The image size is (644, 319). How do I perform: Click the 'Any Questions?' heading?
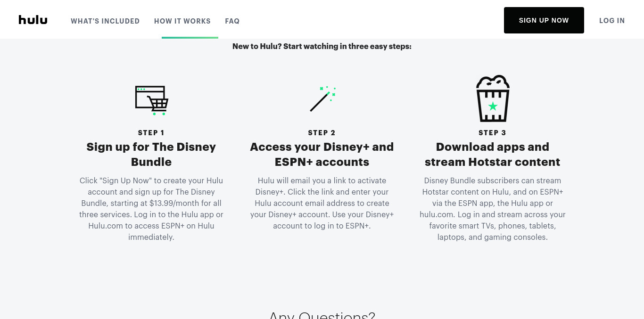click(x=322, y=315)
